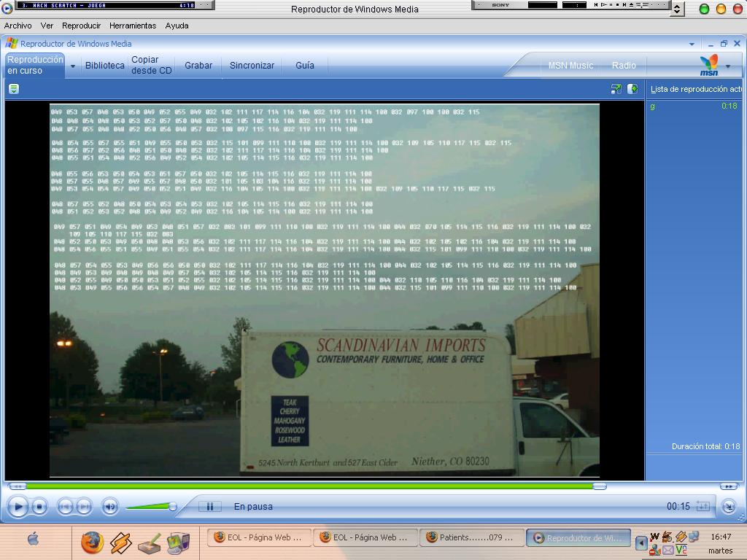This screenshot has width=747, height=560.
Task: Expand the dropdown arrow next to MSN logo
Action: tap(728, 66)
